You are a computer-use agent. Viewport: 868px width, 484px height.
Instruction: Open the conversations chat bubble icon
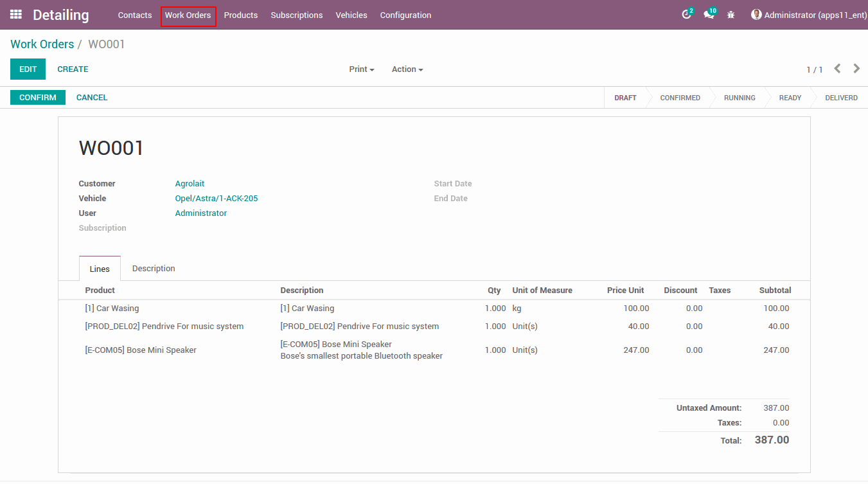(x=709, y=14)
